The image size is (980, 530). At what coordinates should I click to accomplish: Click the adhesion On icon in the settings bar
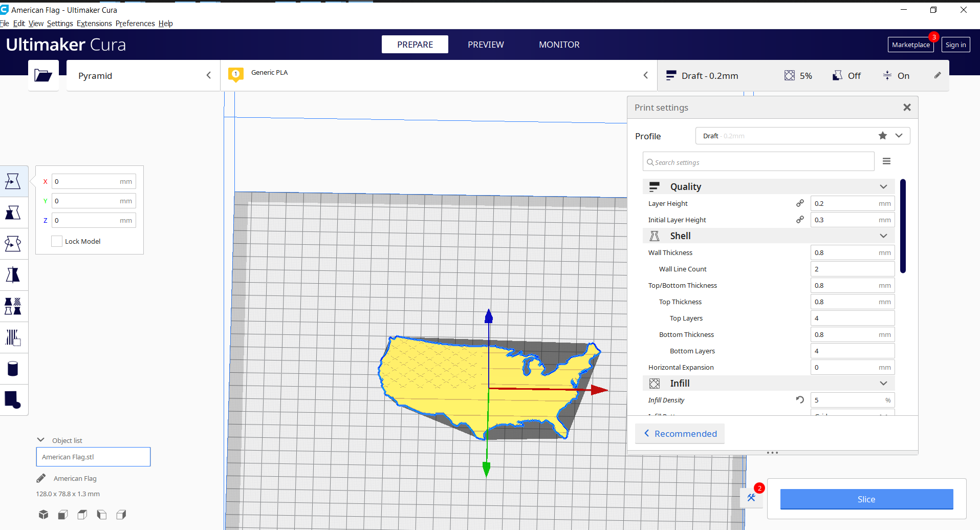tap(887, 76)
